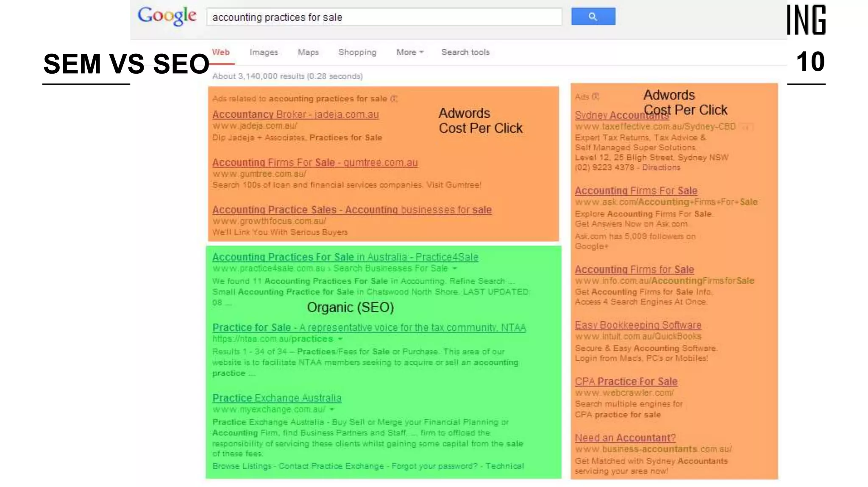Click the Google logo
Viewport: 868px width, 487px height.
tap(167, 17)
